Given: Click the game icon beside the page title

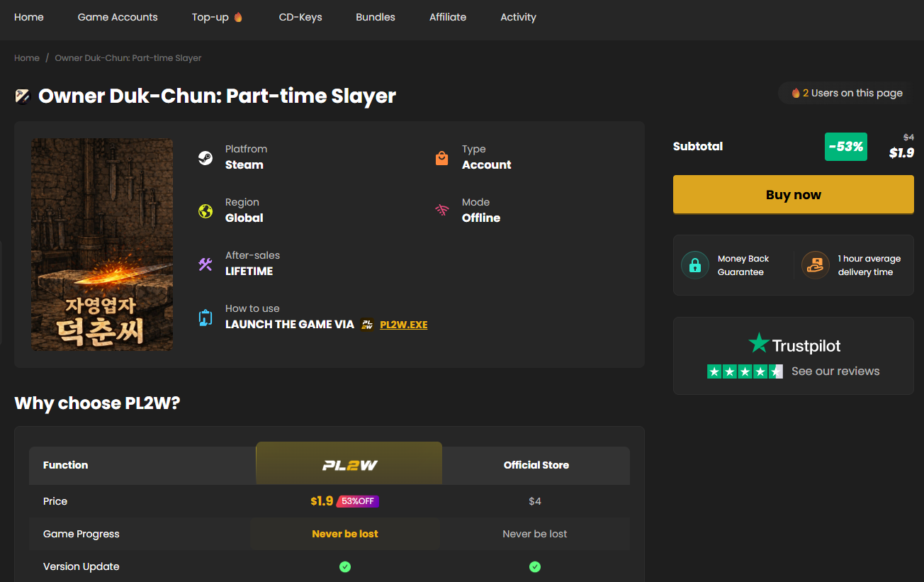Looking at the screenshot, I should click(x=23, y=96).
